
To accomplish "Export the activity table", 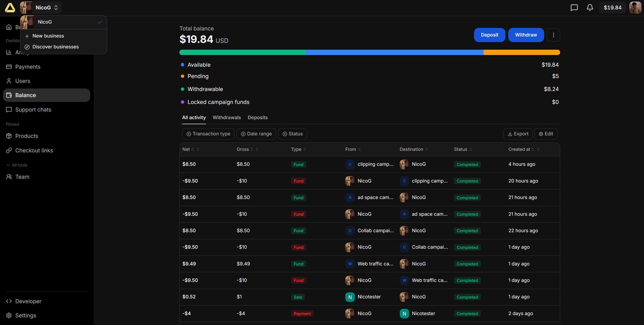I will 518,134.
